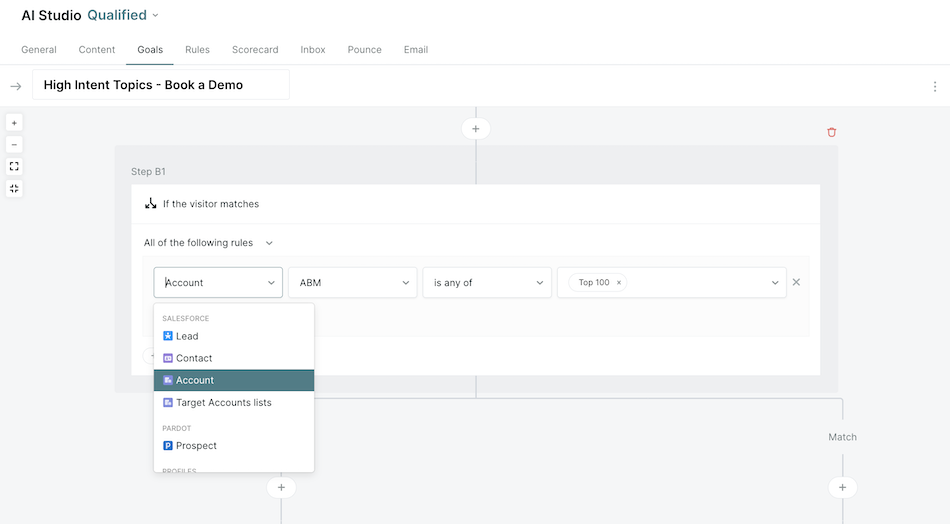Screen dimensions: 950x524
Task: Click the PARDOT group header
Action: point(176,428)
